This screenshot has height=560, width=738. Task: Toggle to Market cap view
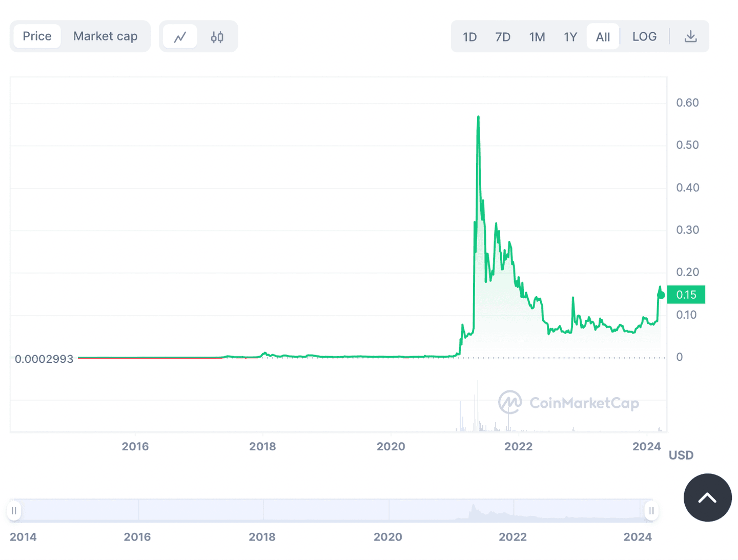point(105,36)
